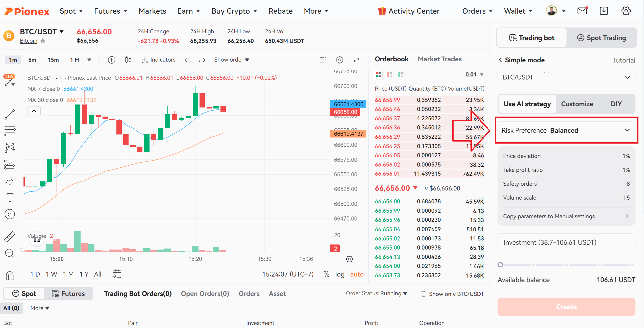
Task: Toggle the magnet snap tool
Action: tap(10, 276)
